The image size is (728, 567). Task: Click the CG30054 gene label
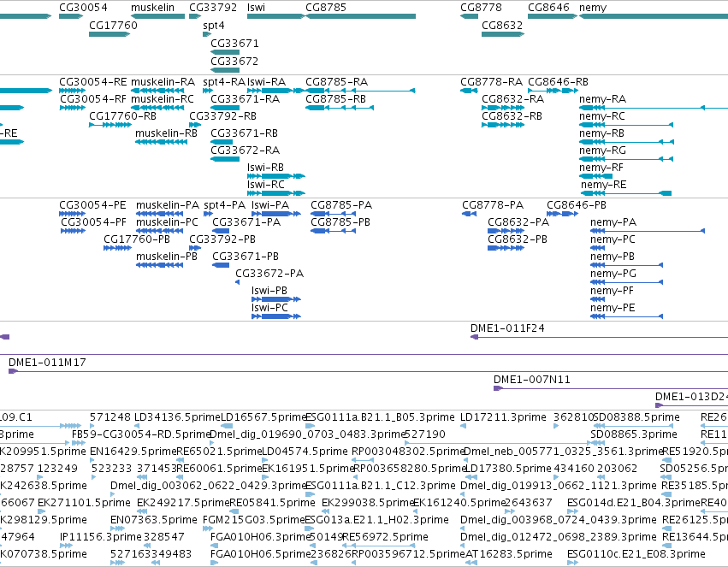[83, 8]
